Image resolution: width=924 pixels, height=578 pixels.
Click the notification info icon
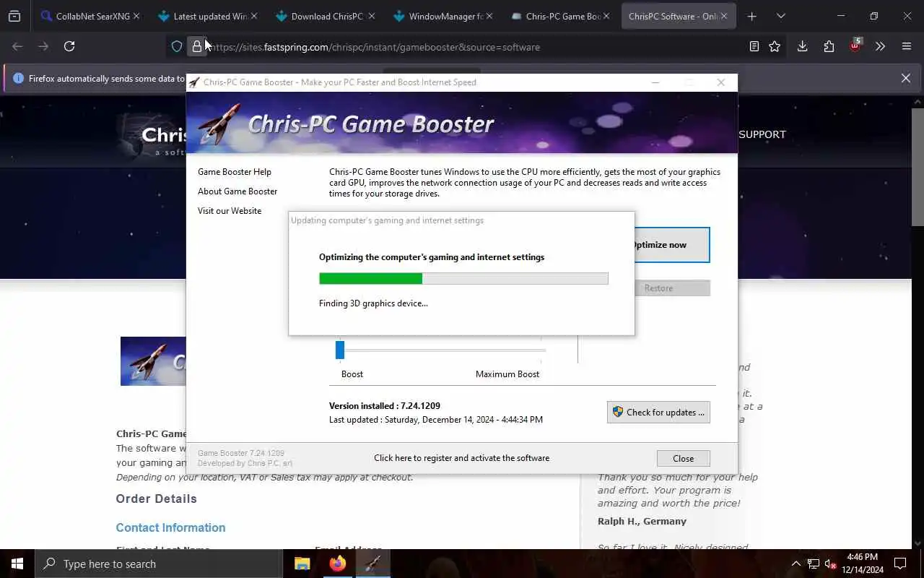tap(18, 78)
